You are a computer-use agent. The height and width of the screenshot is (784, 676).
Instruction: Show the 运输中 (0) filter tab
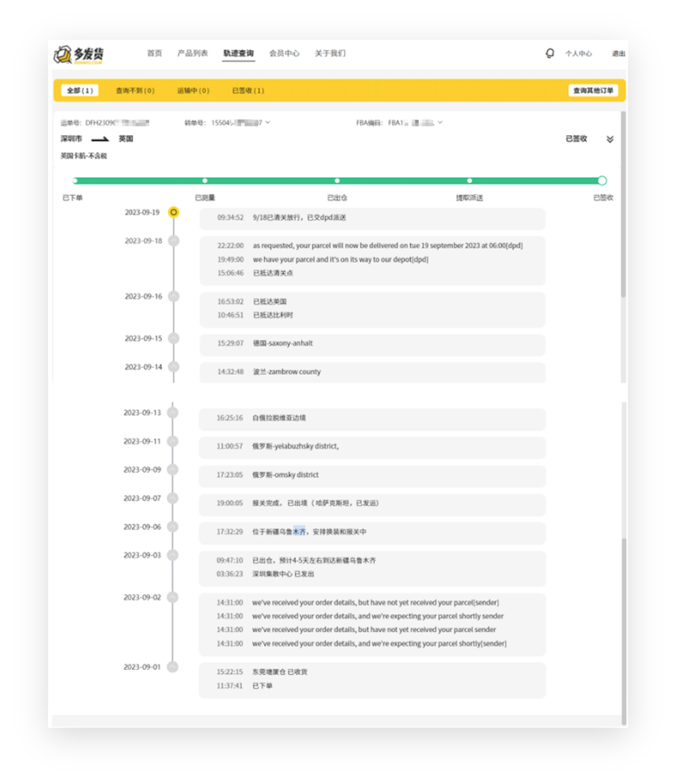click(x=193, y=90)
